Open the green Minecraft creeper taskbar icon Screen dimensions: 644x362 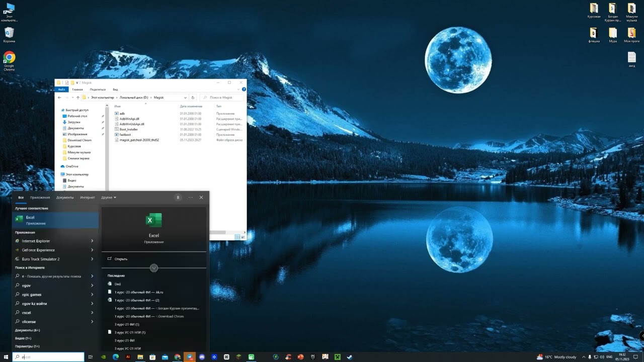337,357
